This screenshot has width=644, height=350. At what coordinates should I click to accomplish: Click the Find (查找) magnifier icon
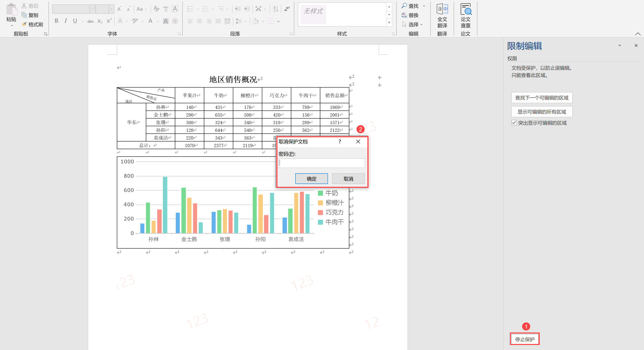pos(404,5)
